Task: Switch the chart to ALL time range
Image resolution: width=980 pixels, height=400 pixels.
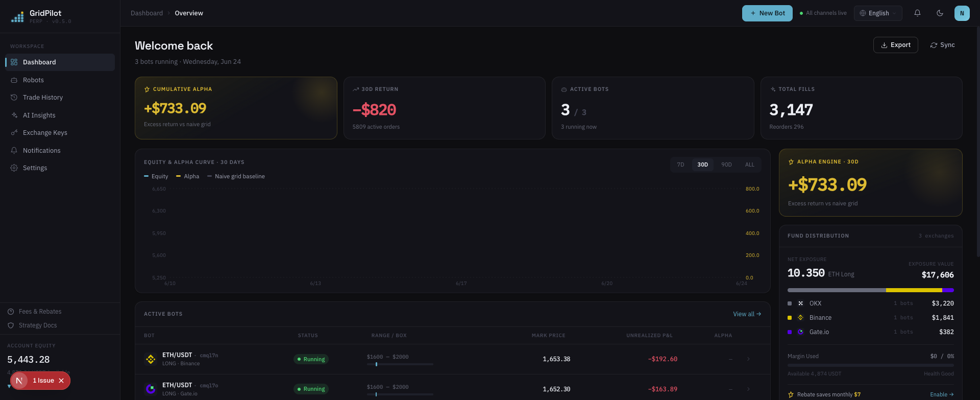Action: pos(749,164)
